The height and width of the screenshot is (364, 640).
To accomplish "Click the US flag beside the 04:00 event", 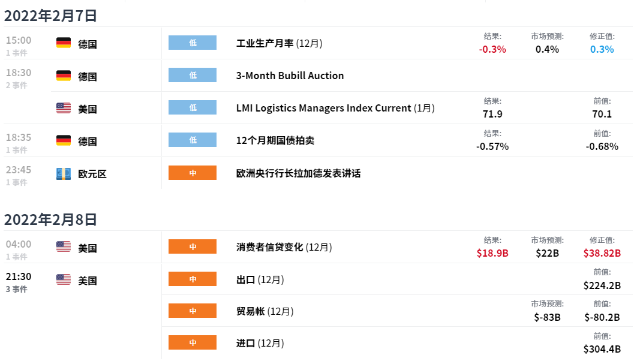I will coord(63,247).
